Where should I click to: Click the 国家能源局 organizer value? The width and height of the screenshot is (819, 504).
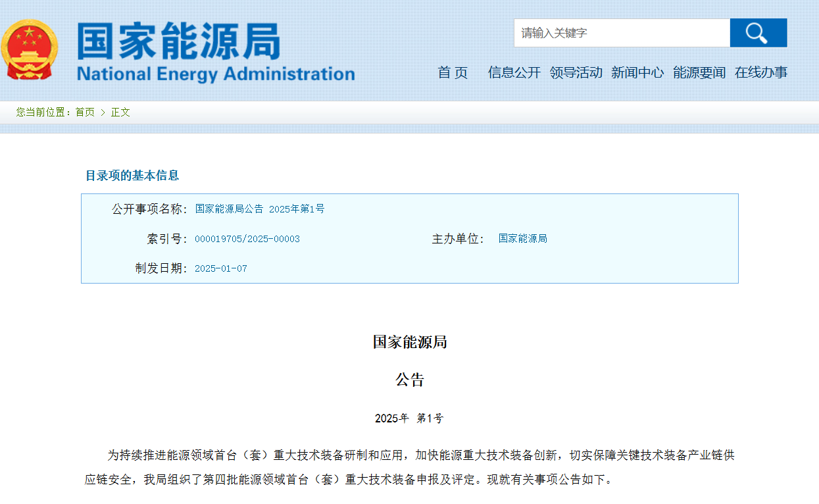[523, 239]
